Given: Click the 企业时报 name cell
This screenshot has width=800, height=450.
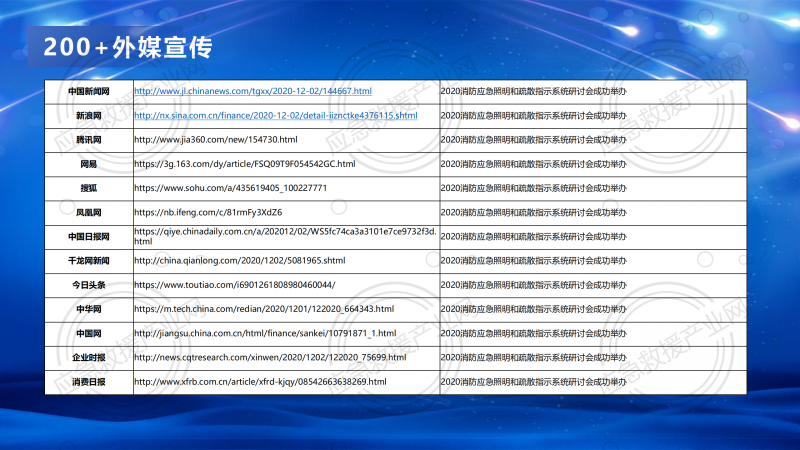Looking at the screenshot, I should [88, 357].
